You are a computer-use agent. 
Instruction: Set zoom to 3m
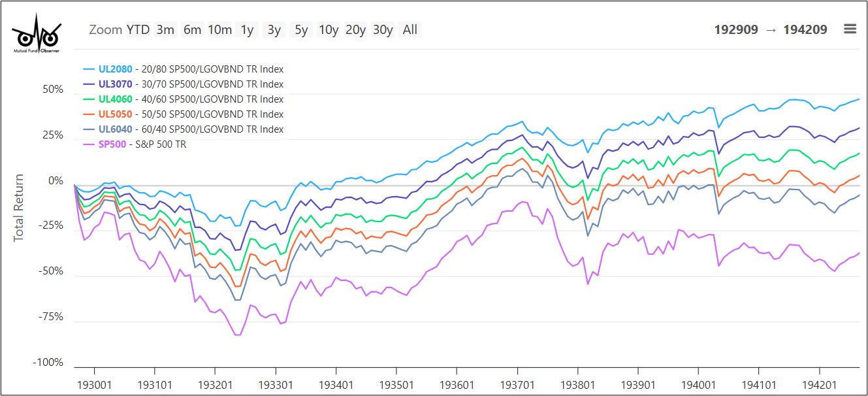click(165, 29)
